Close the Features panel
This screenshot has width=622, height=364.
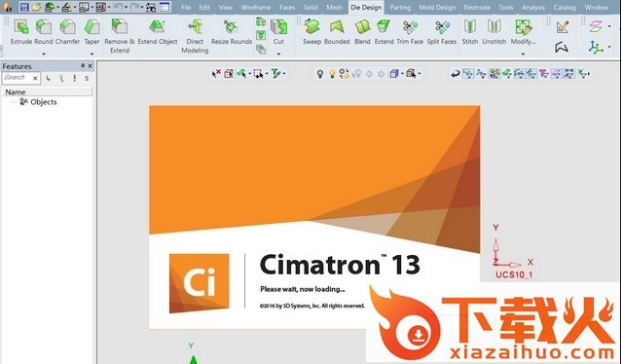(91, 66)
